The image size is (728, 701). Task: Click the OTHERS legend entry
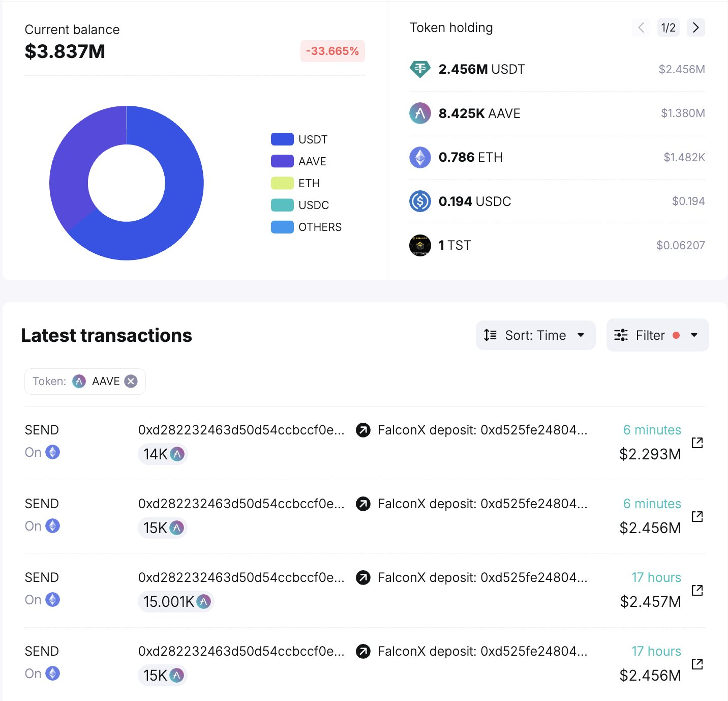[306, 227]
